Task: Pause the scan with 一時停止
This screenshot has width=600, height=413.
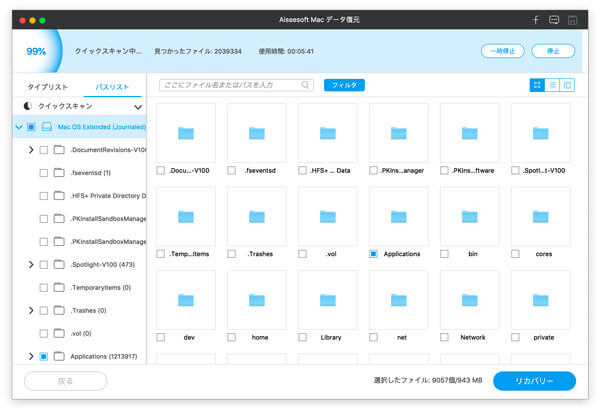Action: (x=502, y=50)
